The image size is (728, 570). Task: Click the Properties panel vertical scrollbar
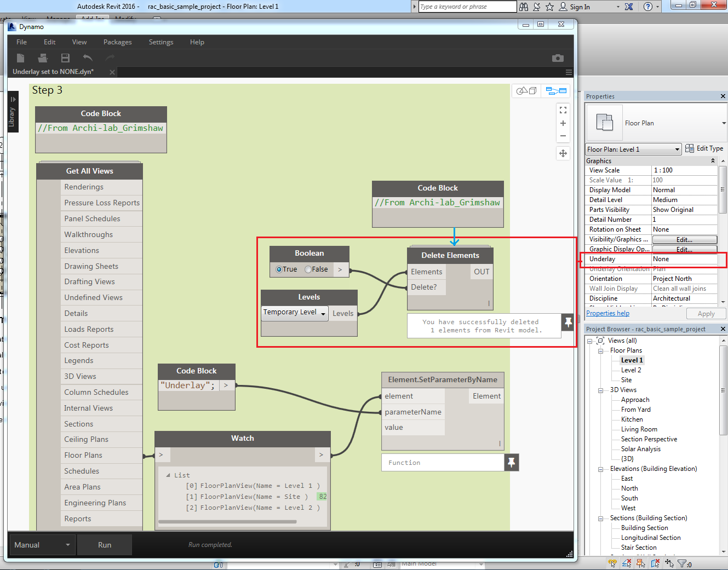[x=723, y=190]
